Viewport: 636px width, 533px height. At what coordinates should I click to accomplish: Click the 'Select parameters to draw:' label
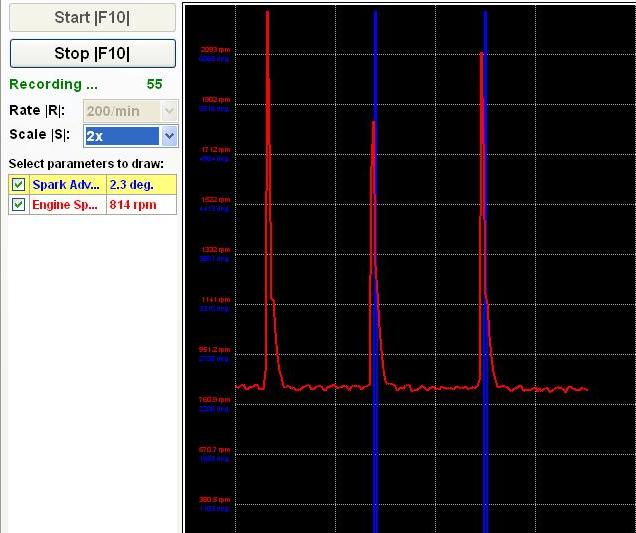click(86, 163)
